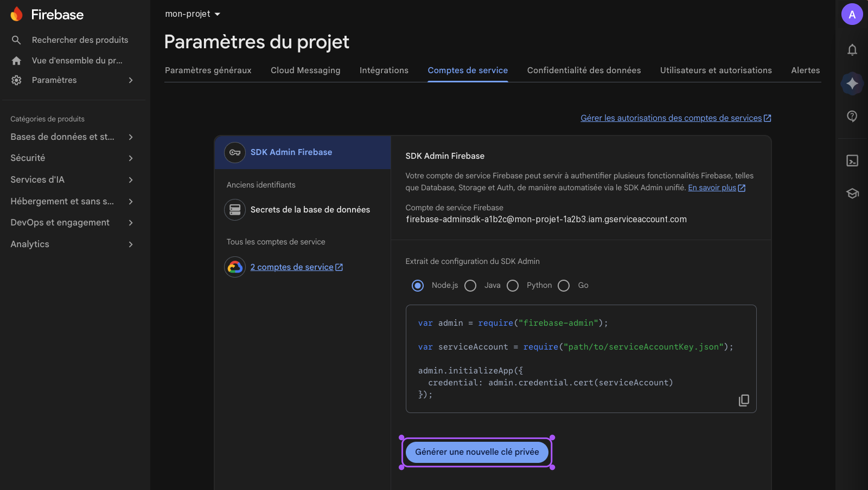The height and width of the screenshot is (490, 868).
Task: Click the user avatar A
Action: (852, 15)
